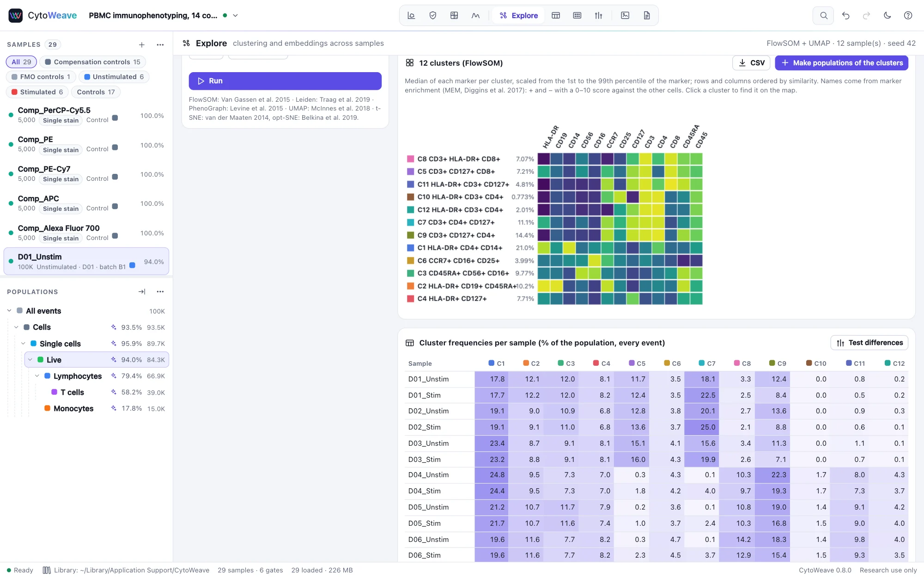The image size is (924, 578).
Task: Open Populations panel more options
Action: (160, 292)
